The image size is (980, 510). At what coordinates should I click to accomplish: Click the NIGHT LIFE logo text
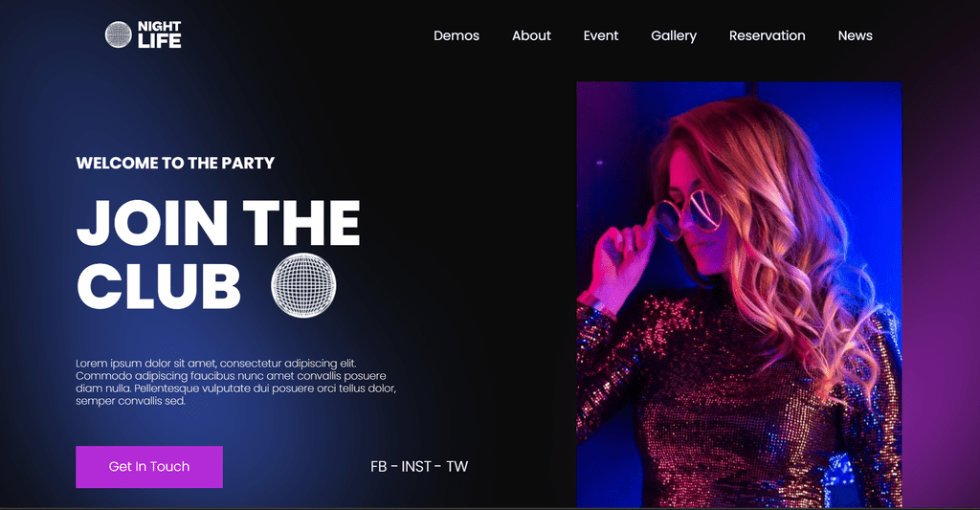pyautogui.click(x=160, y=34)
